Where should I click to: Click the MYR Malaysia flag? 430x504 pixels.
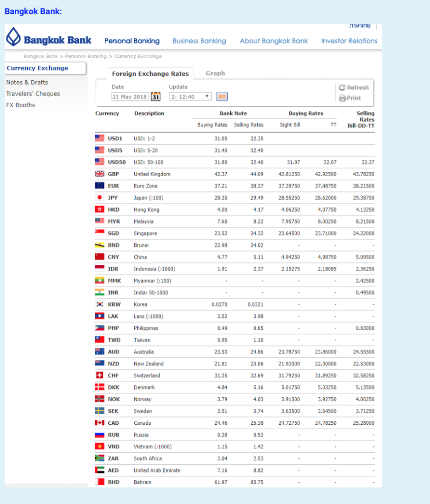[x=99, y=221]
